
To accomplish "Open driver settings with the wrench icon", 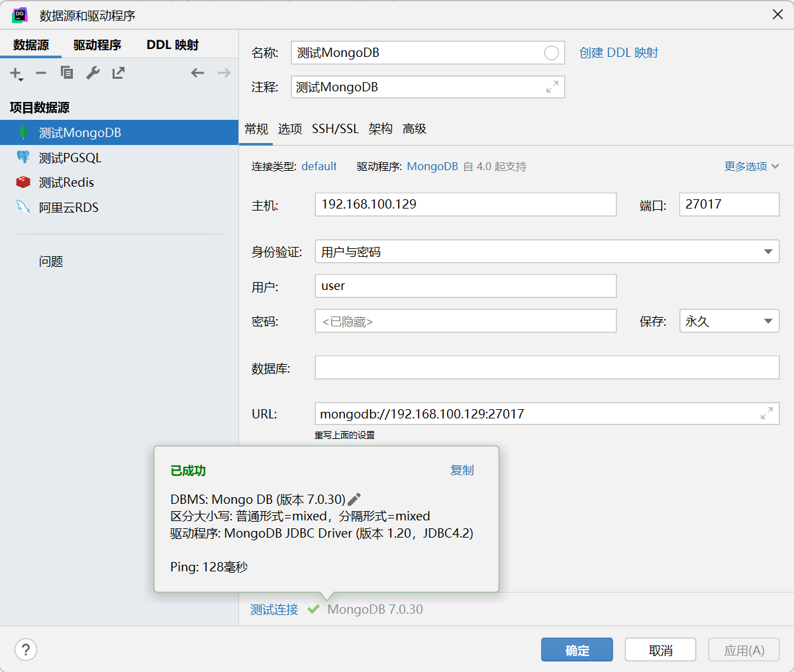I will tap(93, 73).
